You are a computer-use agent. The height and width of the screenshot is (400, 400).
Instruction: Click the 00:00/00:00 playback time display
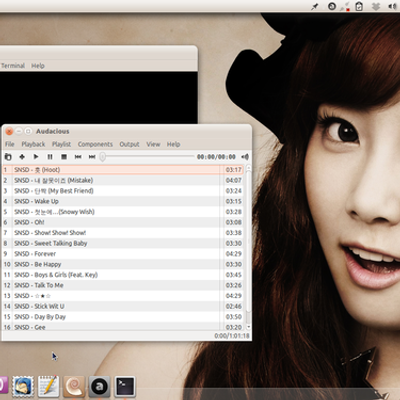coord(216,157)
